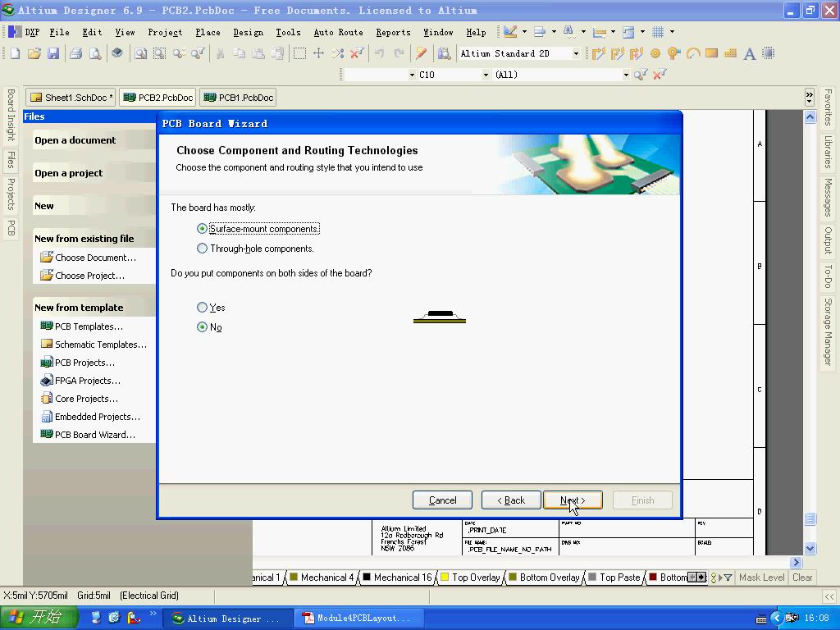Select Through-hole components radio button
The width and height of the screenshot is (840, 630).
tap(202, 249)
